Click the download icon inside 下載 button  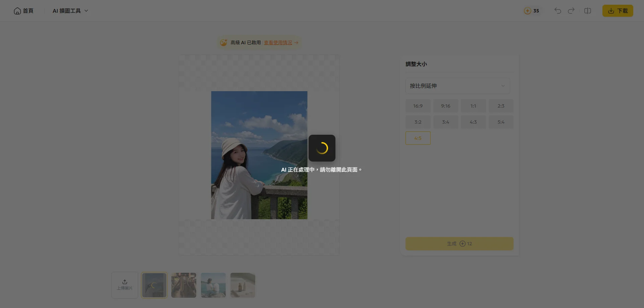(x=611, y=11)
